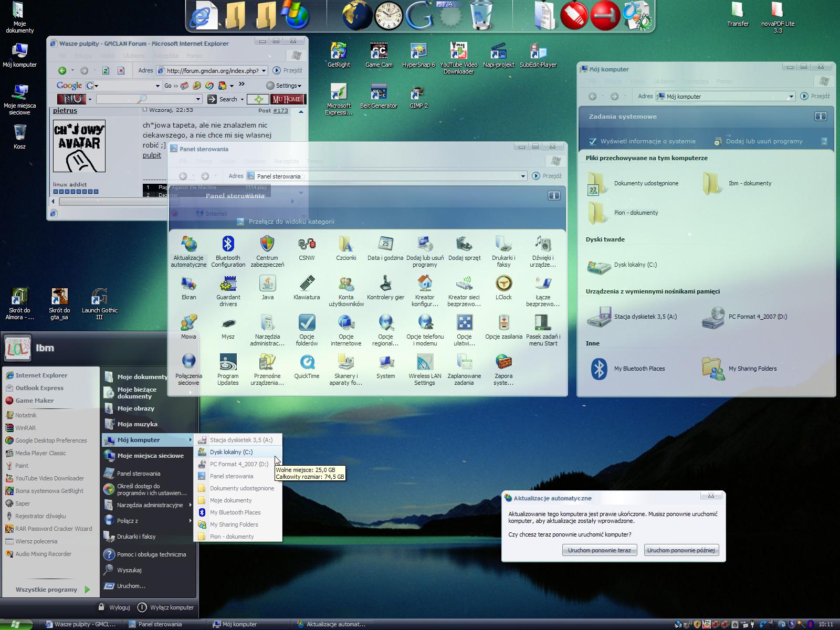Screen dimensions: 840x630
Task: Open address dropdown in Panel sterowania window
Action: (x=523, y=176)
